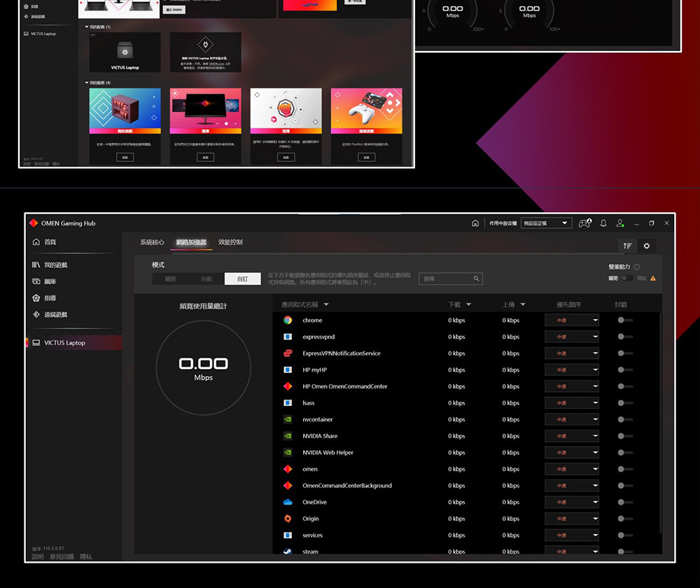700x588 pixels.
Task: Click the orange warning triangle icon
Action: [x=653, y=278]
